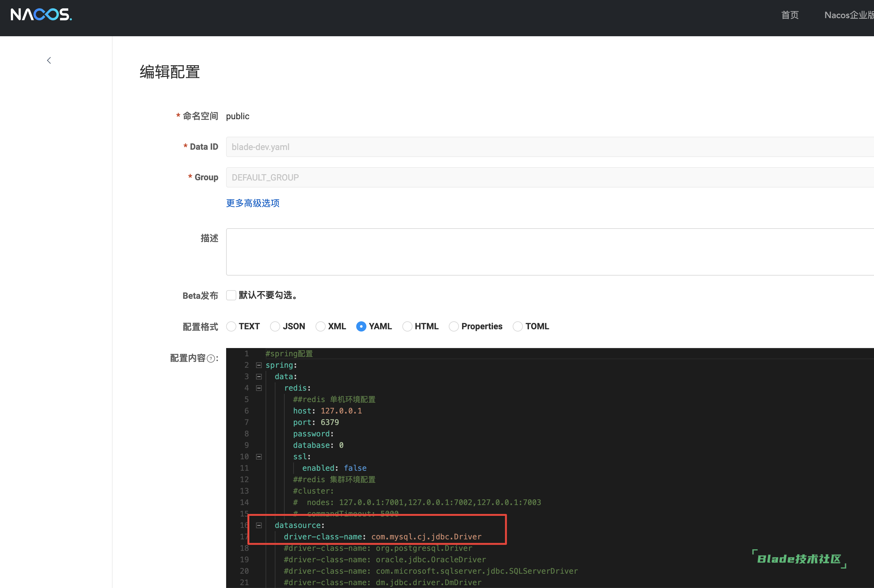Select TOML config format

point(517,326)
